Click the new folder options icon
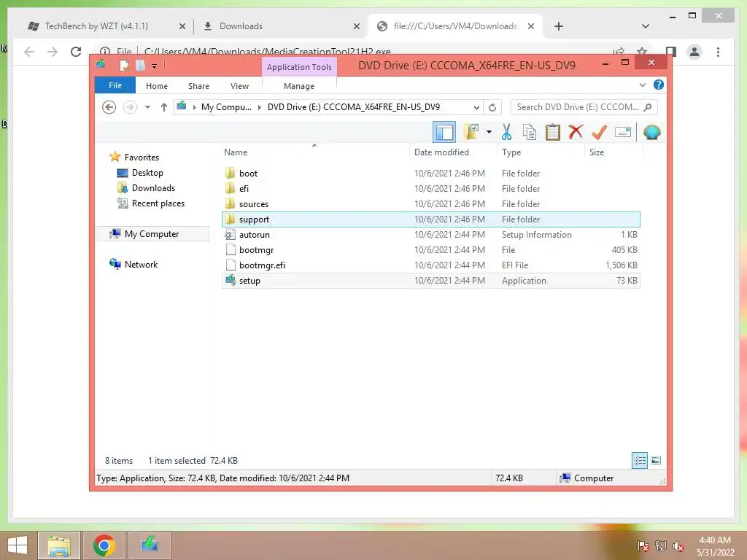The width and height of the screenshot is (747, 560). 472,132
